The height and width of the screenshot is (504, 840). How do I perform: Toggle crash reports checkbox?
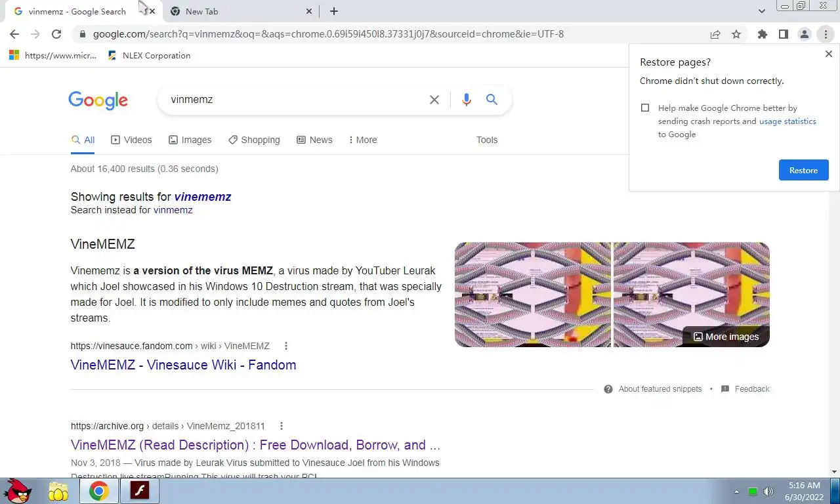pyautogui.click(x=645, y=108)
